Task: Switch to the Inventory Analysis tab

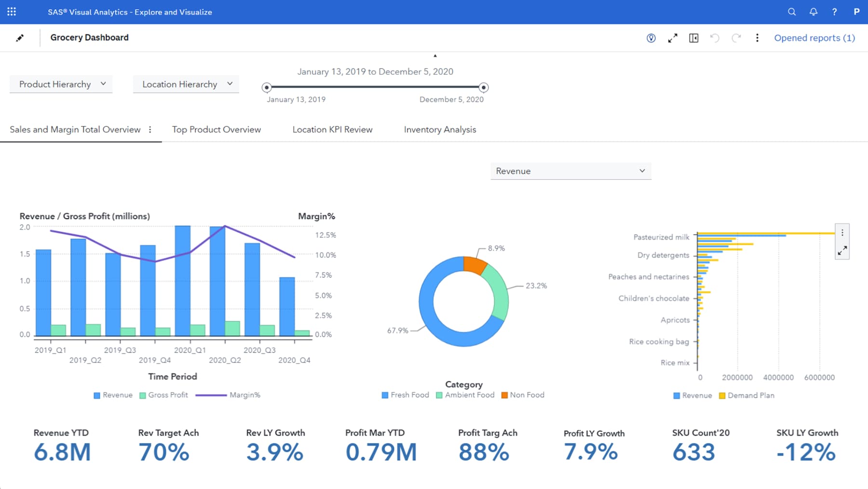Action: pyautogui.click(x=439, y=129)
